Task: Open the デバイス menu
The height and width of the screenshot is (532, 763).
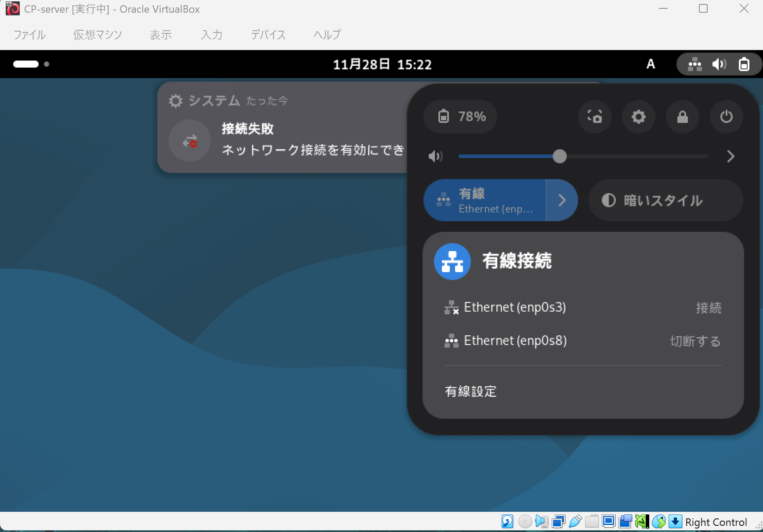Action: pyautogui.click(x=268, y=35)
